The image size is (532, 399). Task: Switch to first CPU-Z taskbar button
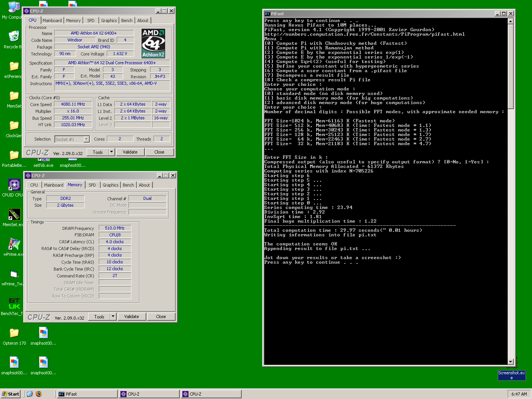(x=149, y=394)
